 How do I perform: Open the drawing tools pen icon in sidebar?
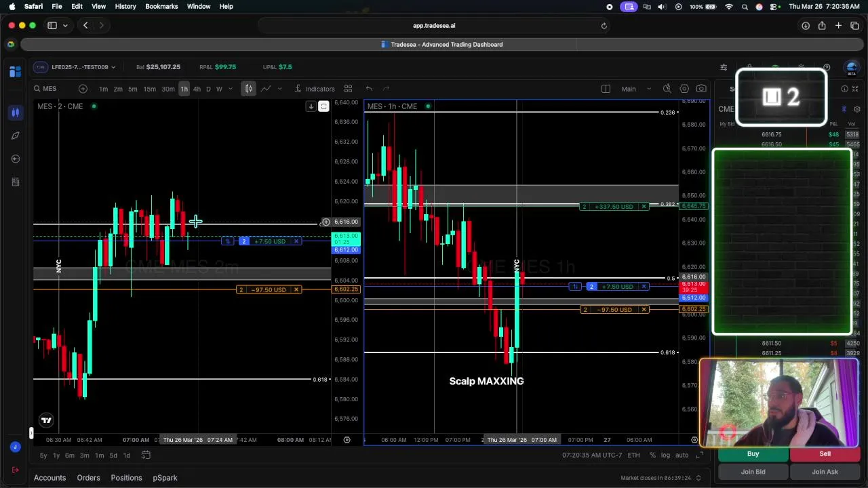(15, 136)
